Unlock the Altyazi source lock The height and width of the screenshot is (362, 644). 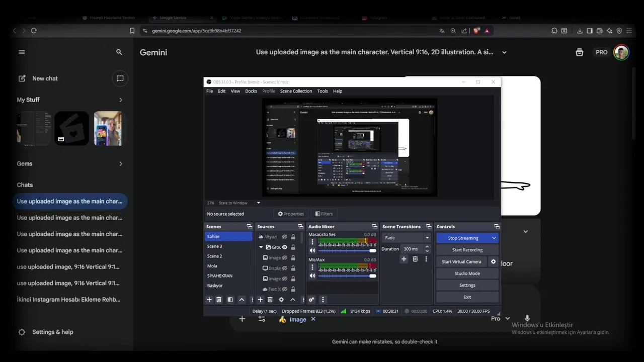293,237
